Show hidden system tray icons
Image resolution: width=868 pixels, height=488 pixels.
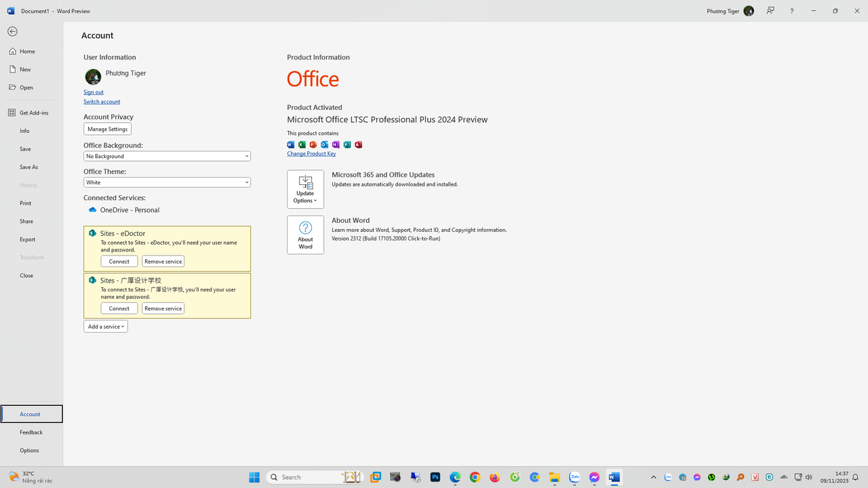(654, 477)
